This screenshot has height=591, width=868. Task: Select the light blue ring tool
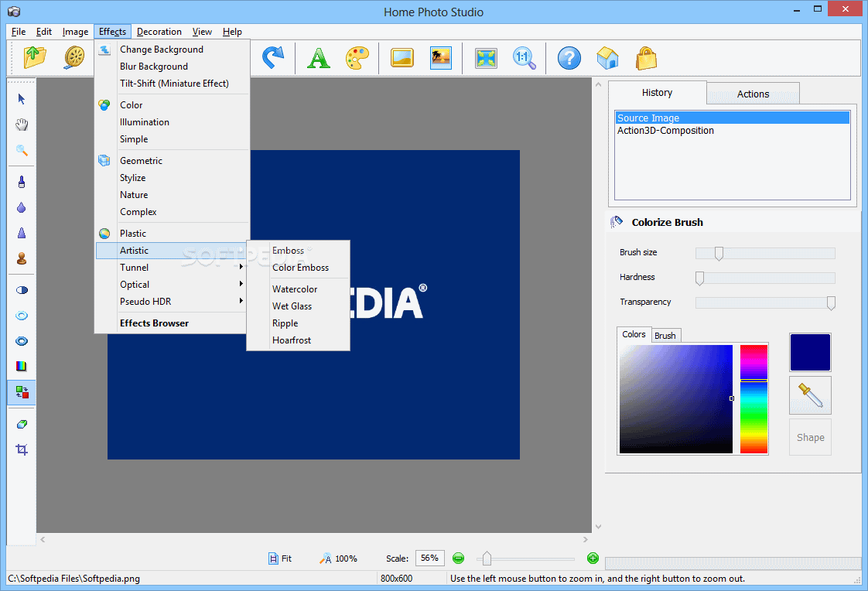(22, 316)
